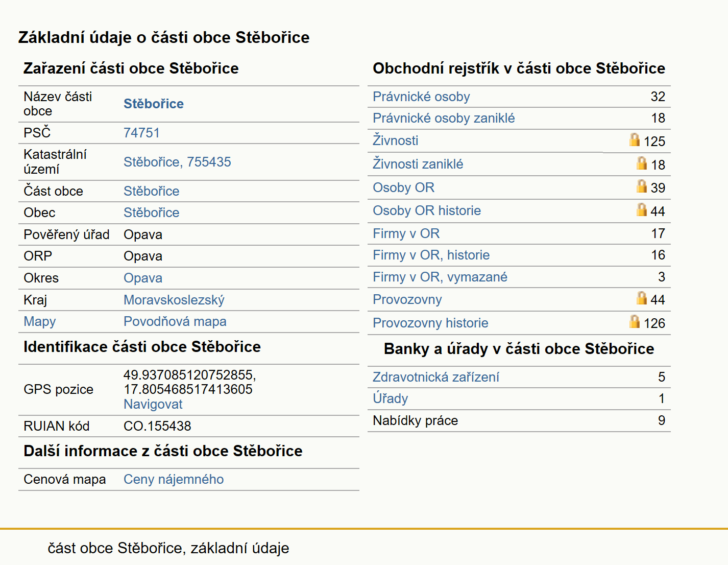Click the lock icon beside Provozovny historie count
This screenshot has height=565, width=728.
(x=635, y=321)
